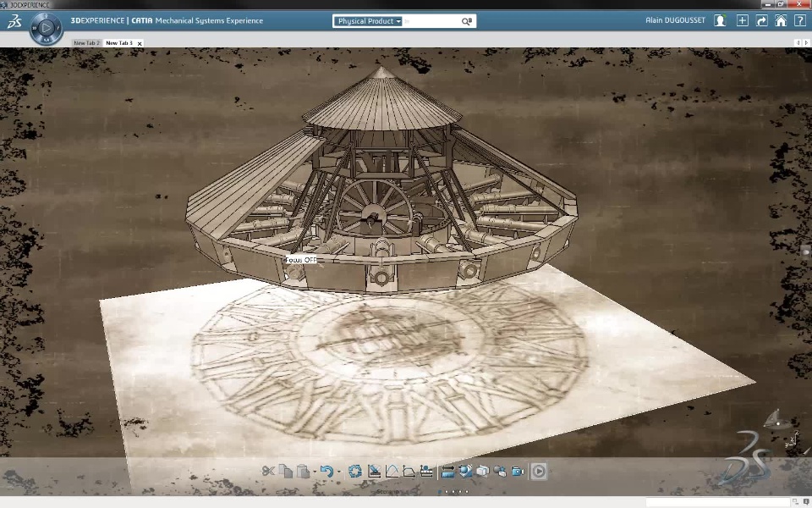The width and height of the screenshot is (812, 508).
Task: Click the search magnifier icon
Action: [x=467, y=21]
